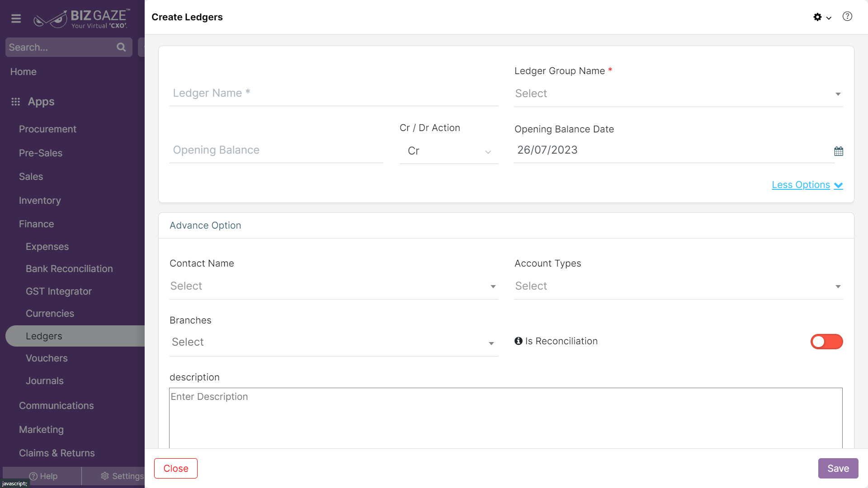Open Procurement menu item
The image size is (868, 488).
click(47, 129)
